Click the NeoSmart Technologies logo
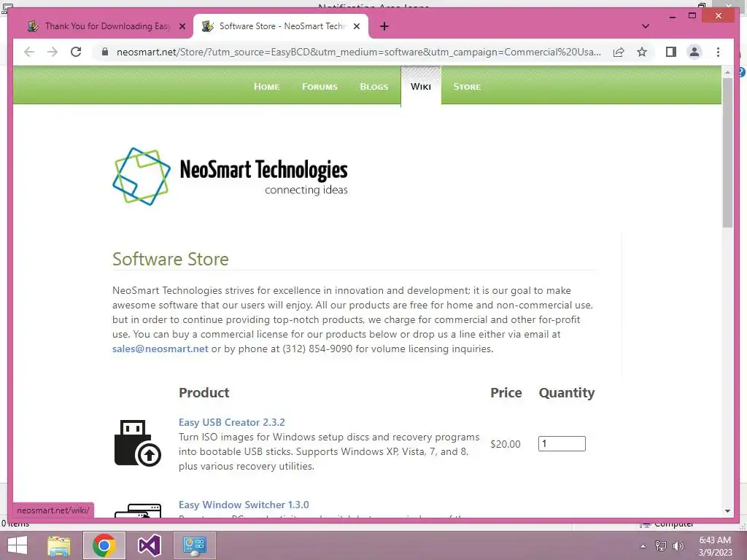This screenshot has width=747, height=560. point(230,176)
